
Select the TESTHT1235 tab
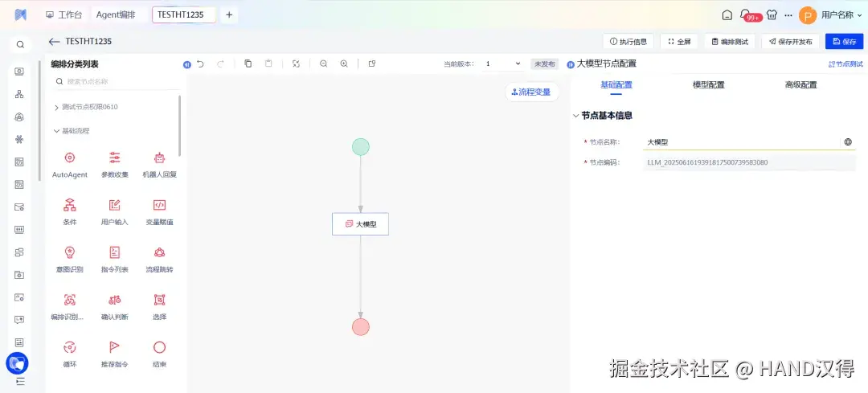coord(184,15)
